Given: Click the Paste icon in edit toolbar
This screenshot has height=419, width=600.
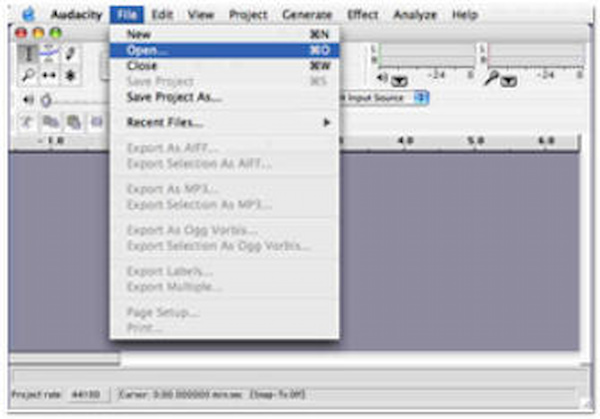Looking at the screenshot, I should pos(74,122).
